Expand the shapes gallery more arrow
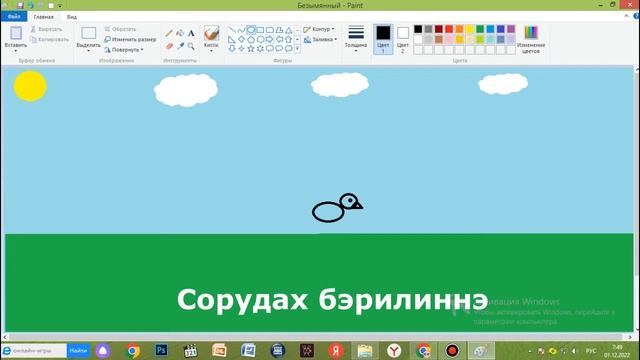The width and height of the screenshot is (640, 360). pos(297,49)
